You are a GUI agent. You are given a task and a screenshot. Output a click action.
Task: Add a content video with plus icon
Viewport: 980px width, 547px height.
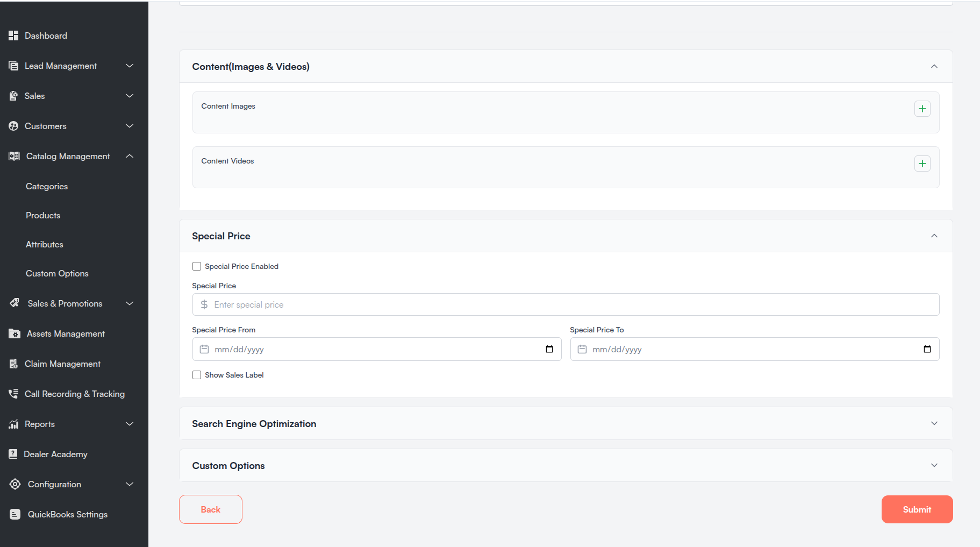click(x=922, y=164)
